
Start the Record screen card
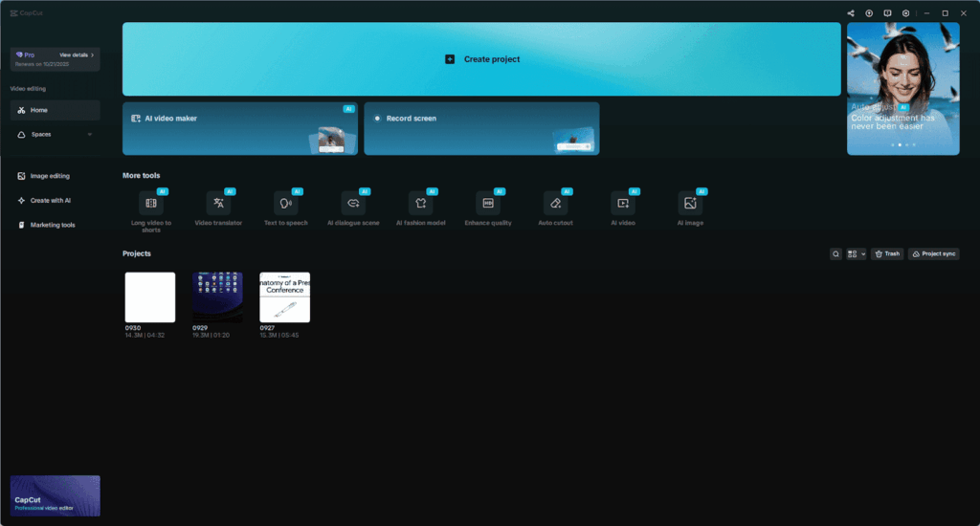482,129
